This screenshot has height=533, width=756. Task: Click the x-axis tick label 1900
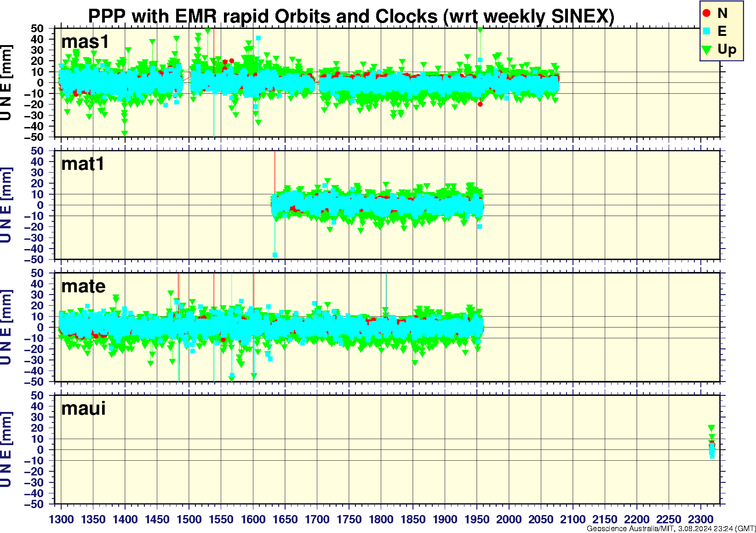pyautogui.click(x=445, y=519)
